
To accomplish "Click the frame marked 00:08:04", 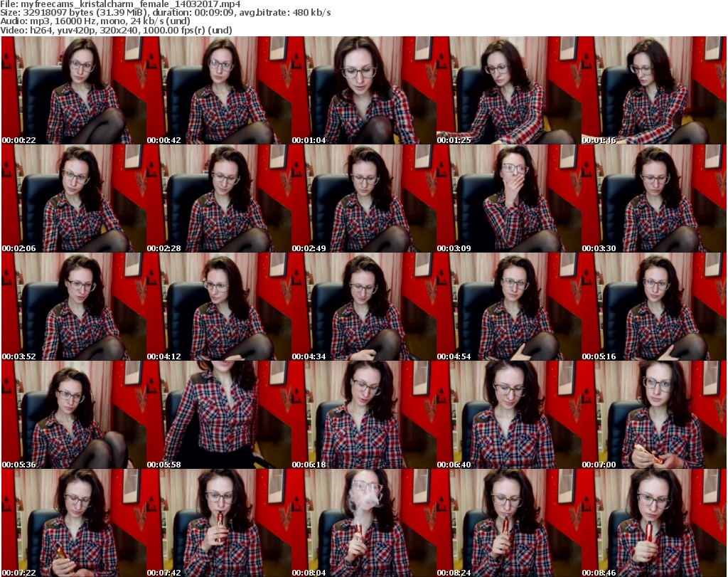I will (x=363, y=523).
